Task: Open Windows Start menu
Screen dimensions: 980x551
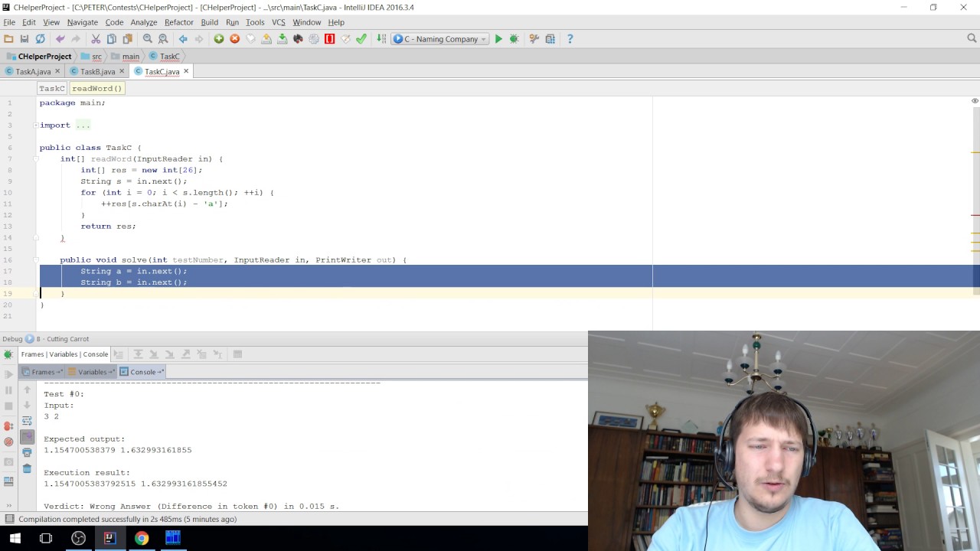Action: 15,538
